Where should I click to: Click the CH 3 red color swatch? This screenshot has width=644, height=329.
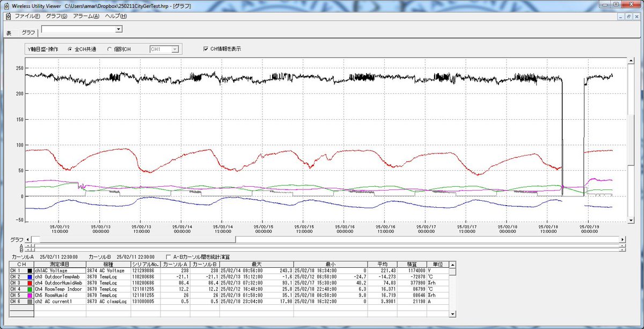30,283
